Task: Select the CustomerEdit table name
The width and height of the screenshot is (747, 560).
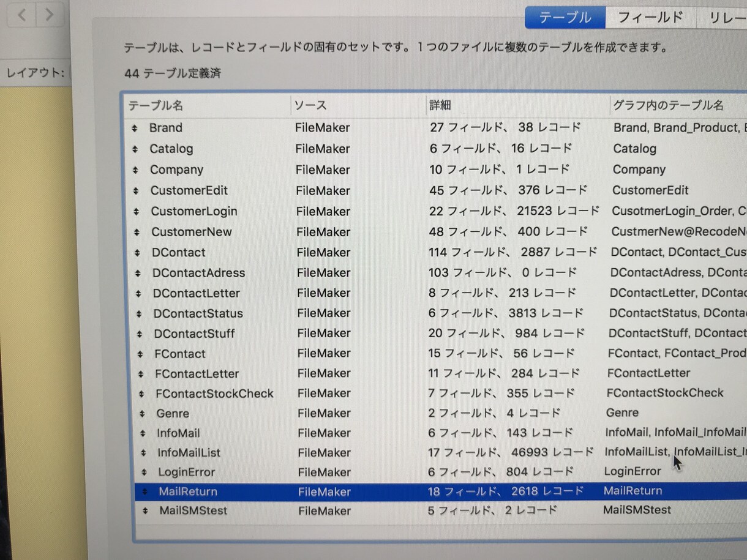Action: [189, 190]
